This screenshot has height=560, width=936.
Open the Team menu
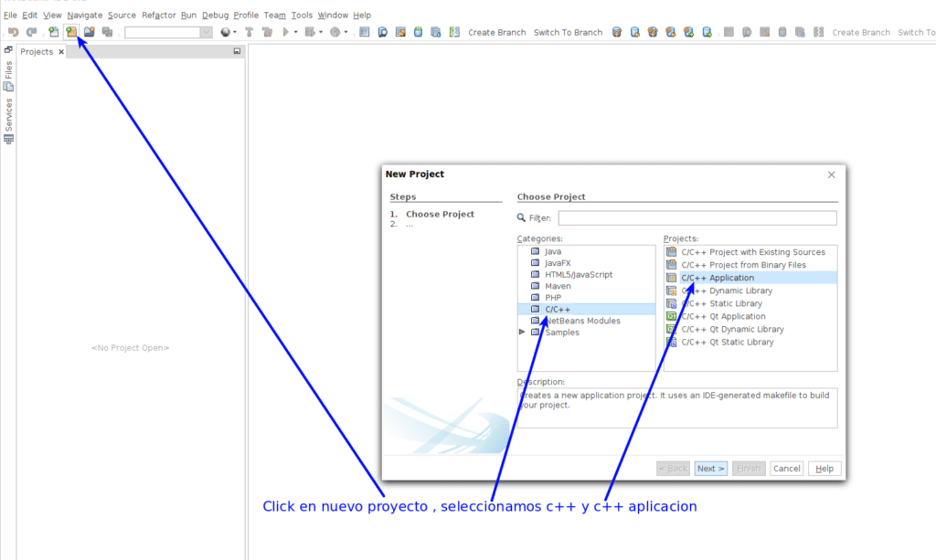pyautogui.click(x=274, y=15)
